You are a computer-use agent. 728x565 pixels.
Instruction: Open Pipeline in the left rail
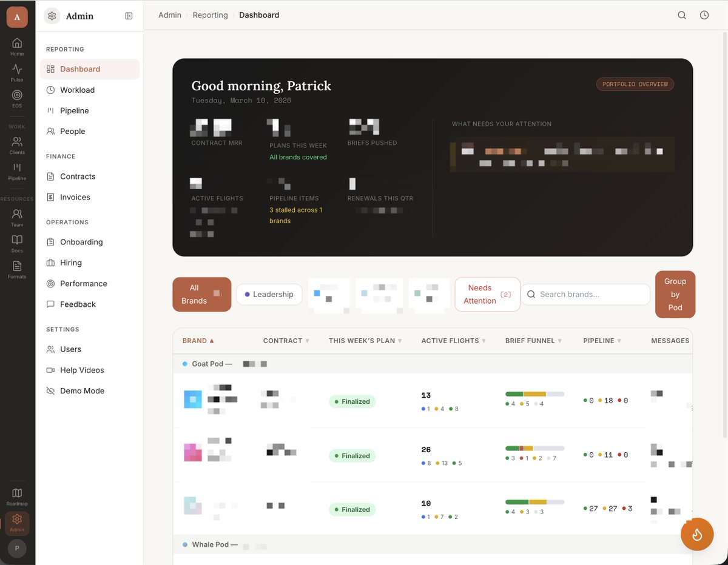[17, 172]
